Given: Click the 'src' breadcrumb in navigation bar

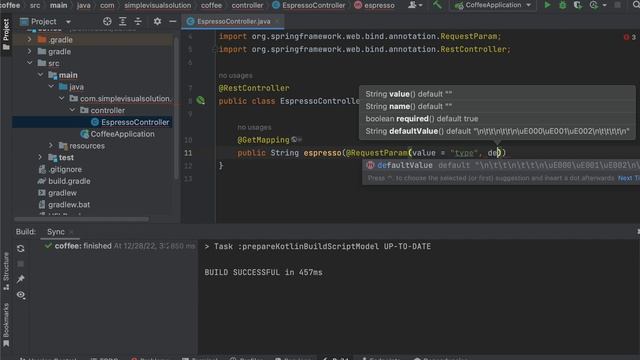Looking at the screenshot, I should [x=35, y=5].
